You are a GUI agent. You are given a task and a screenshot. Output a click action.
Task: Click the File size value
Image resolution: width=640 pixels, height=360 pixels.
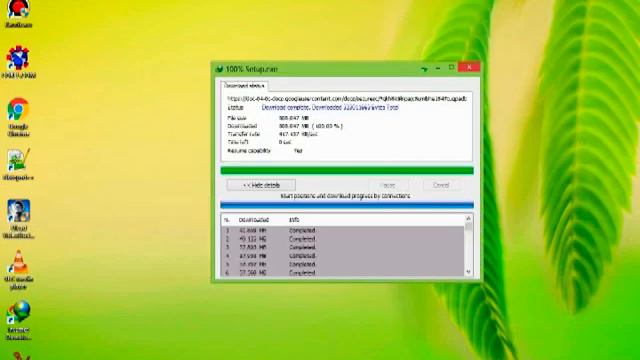pos(294,118)
